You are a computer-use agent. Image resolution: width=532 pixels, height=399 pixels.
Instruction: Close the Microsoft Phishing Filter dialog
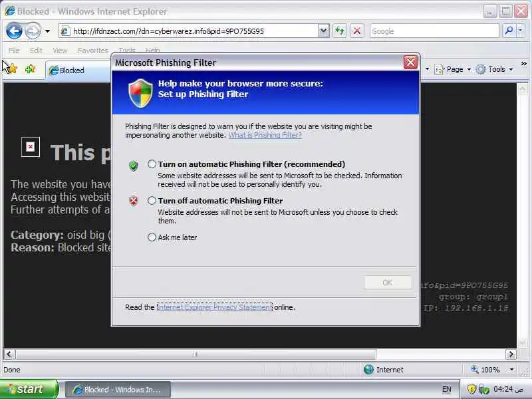(410, 63)
